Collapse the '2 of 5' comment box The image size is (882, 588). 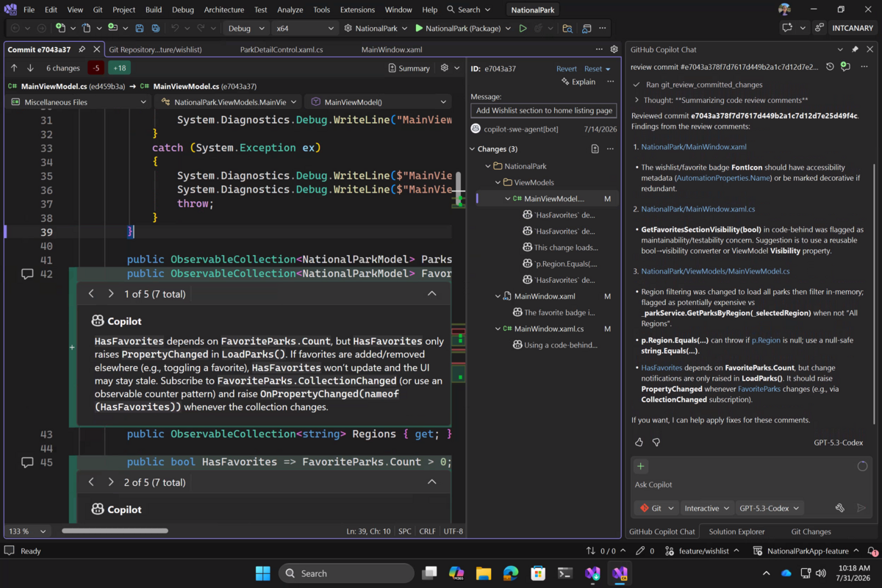coord(432,482)
